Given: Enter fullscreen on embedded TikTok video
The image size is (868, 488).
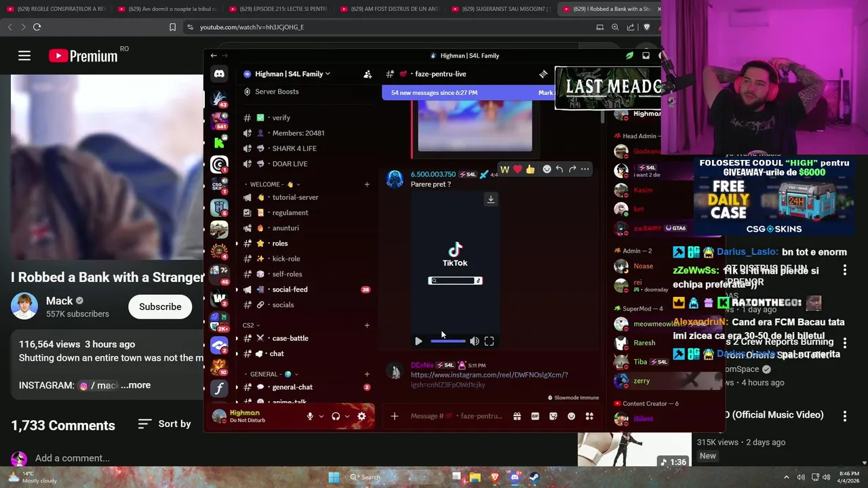Looking at the screenshot, I should (489, 342).
